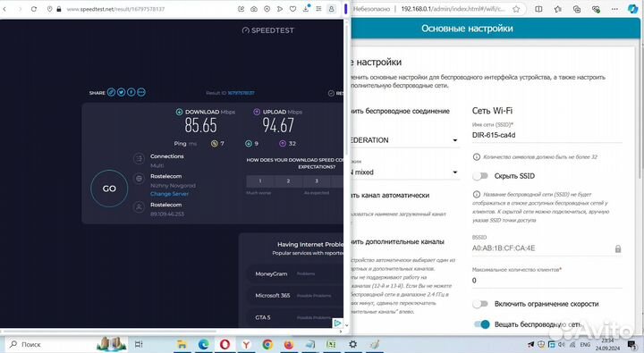Click the upload speed value 94.67

click(x=278, y=125)
